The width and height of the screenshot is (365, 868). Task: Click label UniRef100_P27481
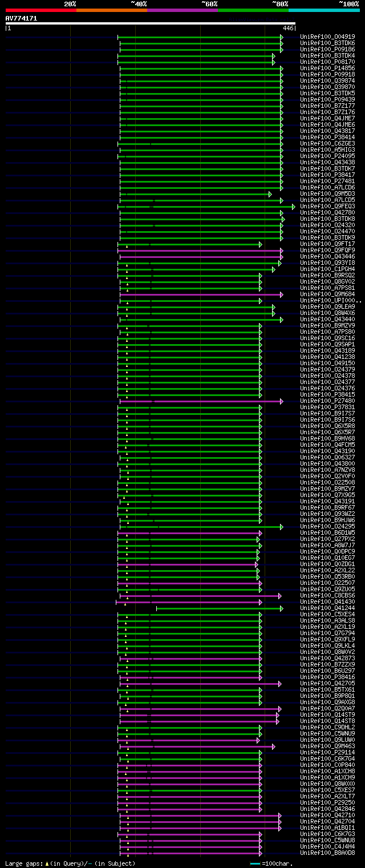point(328,181)
